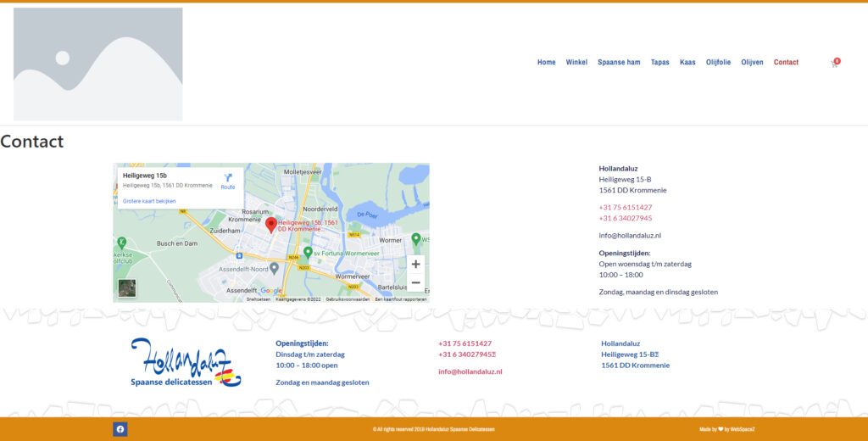The height and width of the screenshot is (441, 868).
Task: Click the Gebruiksvoorwaarden link on the map
Action: [x=348, y=299]
